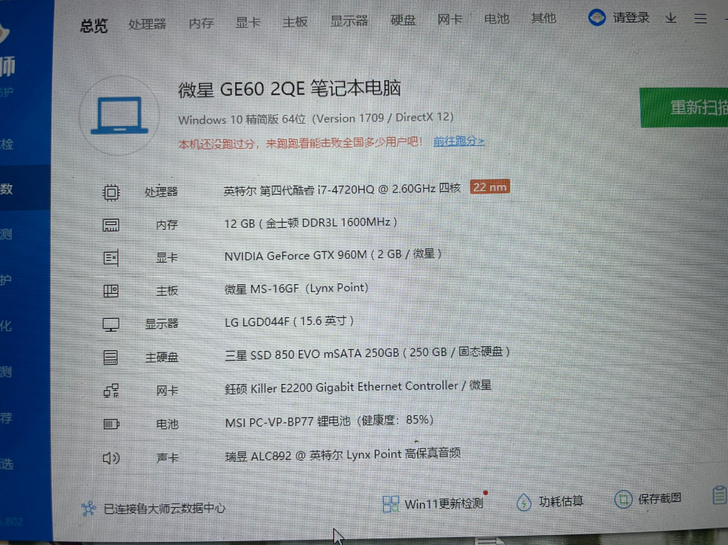Screen dimensions: 728x545
Task: Open the 硬盘 tab
Action: [403, 20]
